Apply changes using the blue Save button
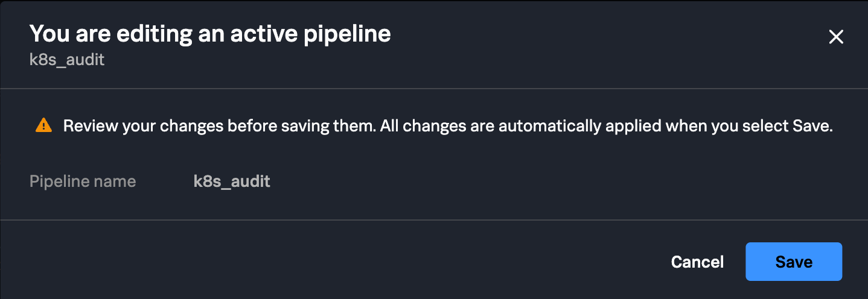The height and width of the screenshot is (299, 868). click(x=793, y=262)
